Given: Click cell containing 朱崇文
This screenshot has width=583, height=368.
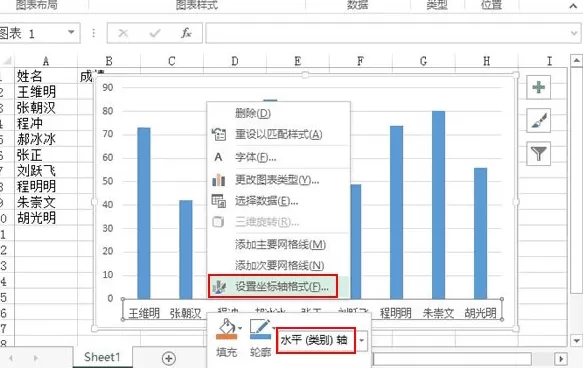Looking at the screenshot, I should pos(46,202).
